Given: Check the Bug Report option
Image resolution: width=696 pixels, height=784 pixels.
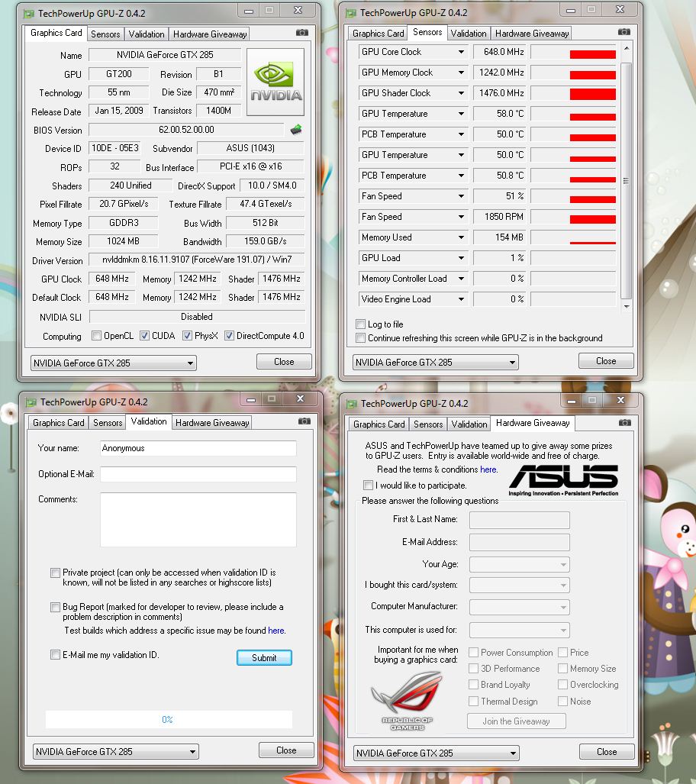Looking at the screenshot, I should (x=55, y=607).
